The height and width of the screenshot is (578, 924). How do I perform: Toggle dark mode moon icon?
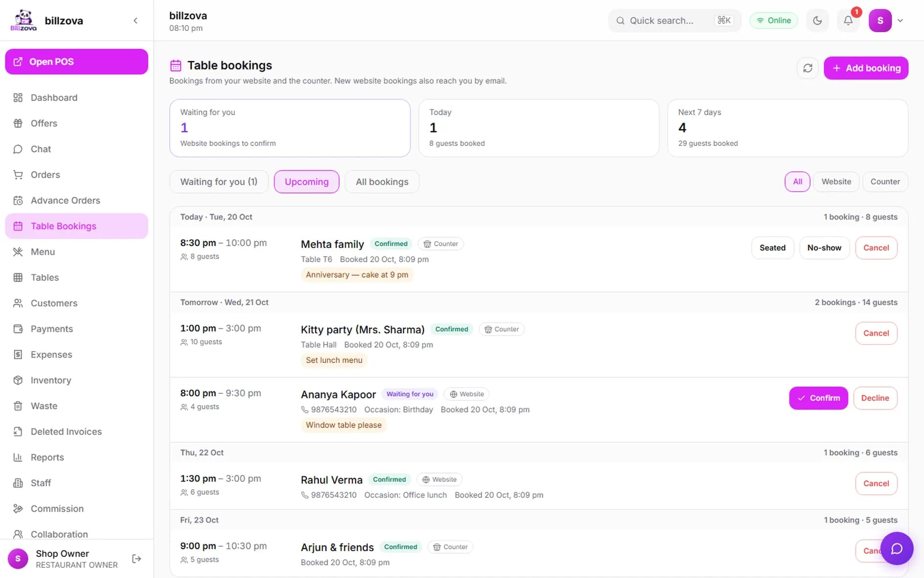[817, 21]
